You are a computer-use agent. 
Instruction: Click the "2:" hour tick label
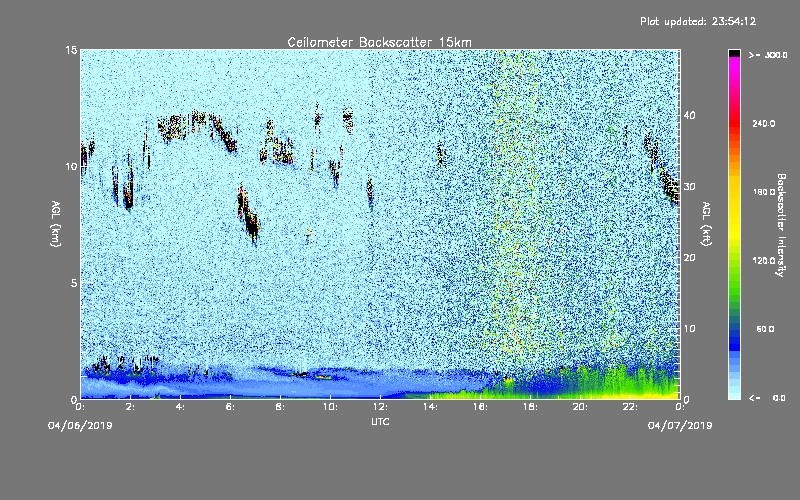point(130,407)
